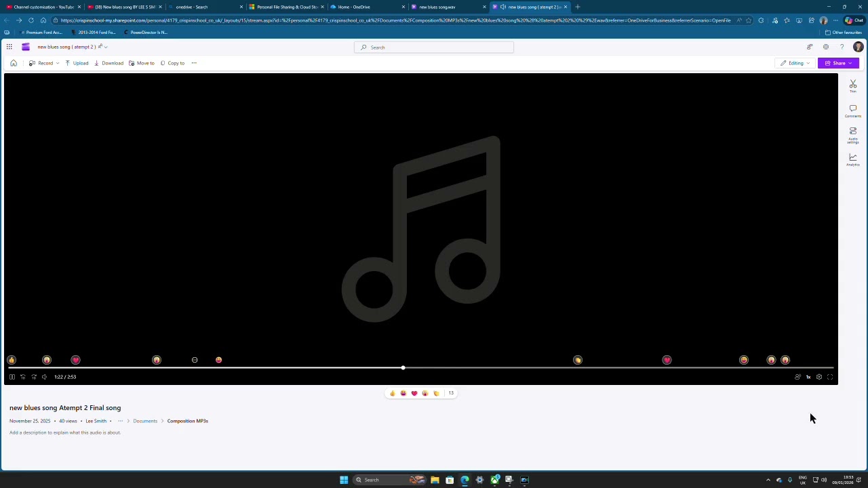Click the seek bar playhead
The height and width of the screenshot is (488, 868).
403,368
